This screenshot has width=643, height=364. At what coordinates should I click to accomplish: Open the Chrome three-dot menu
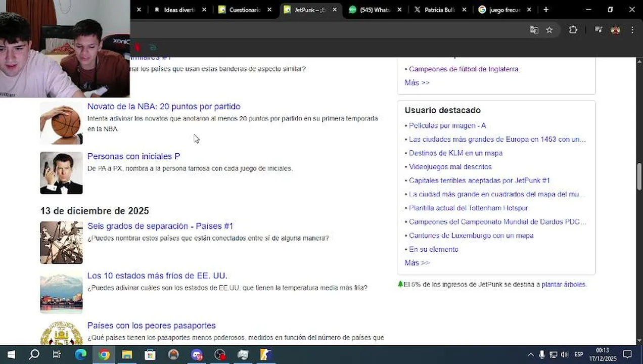pos(632,30)
